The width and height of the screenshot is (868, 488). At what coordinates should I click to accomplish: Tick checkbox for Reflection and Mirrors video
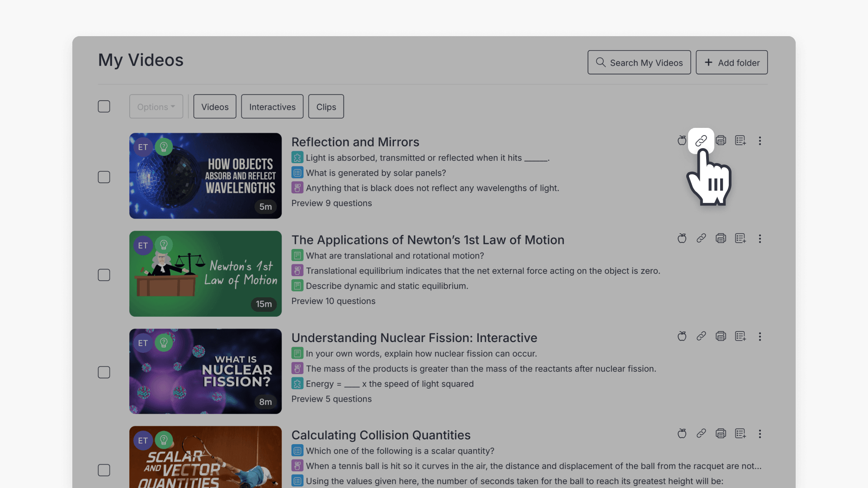pos(104,177)
